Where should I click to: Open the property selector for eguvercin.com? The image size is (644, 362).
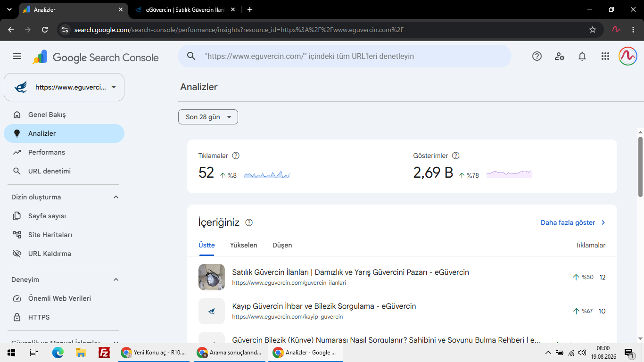64,87
